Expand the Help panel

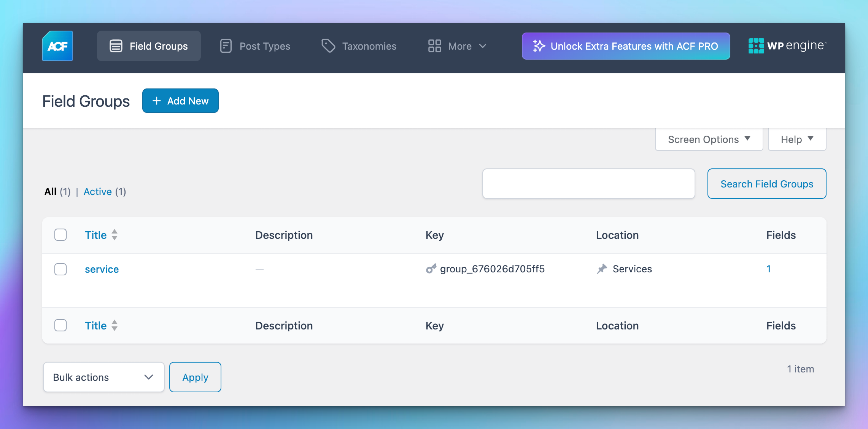[797, 139]
